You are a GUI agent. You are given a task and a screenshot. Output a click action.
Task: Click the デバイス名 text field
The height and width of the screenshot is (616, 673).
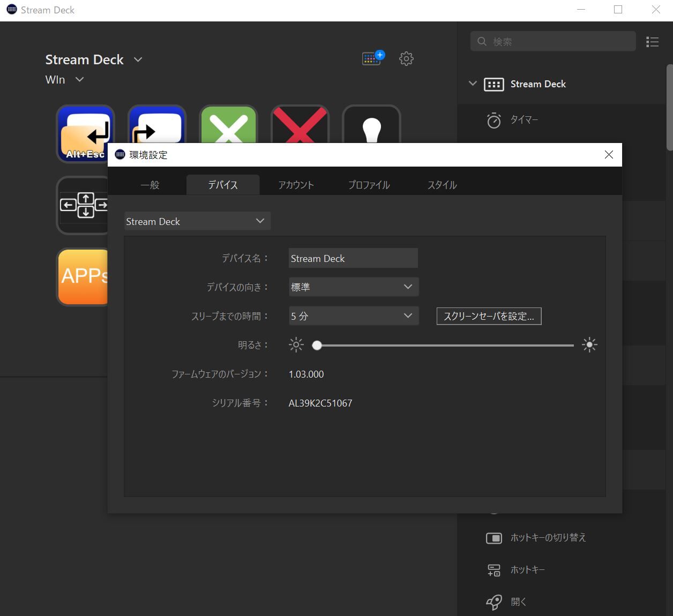(x=353, y=258)
